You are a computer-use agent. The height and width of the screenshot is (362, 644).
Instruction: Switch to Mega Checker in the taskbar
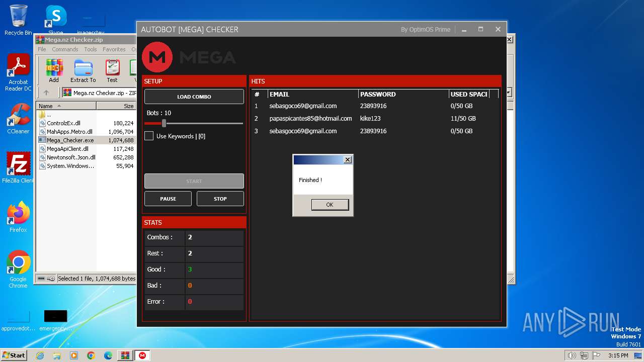(x=142, y=355)
